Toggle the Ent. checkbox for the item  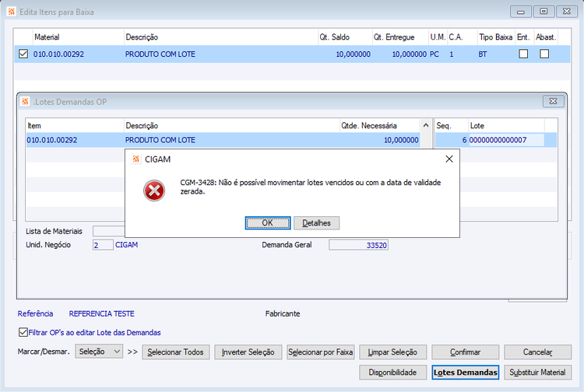[523, 54]
